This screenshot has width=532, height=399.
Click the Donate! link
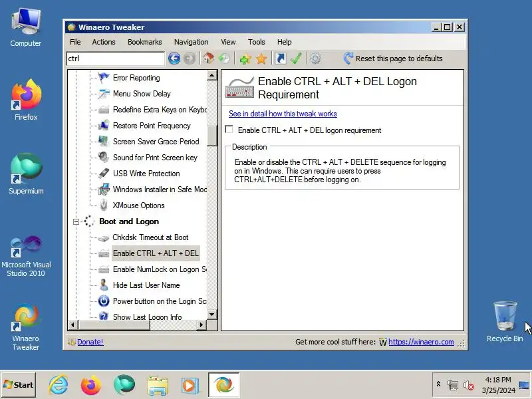coord(90,342)
